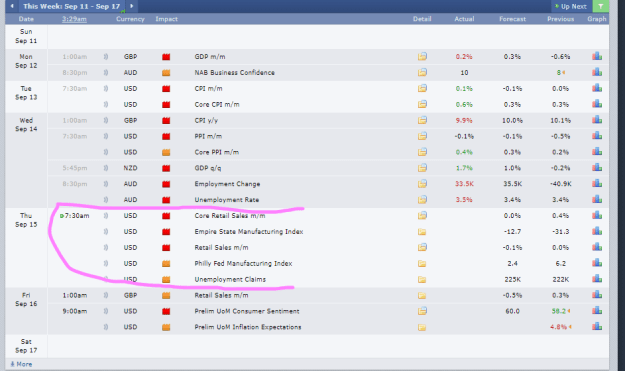Open detail folder for Philly Fed Manufacturing Index
Image resolution: width=625 pixels, height=371 pixels.
pos(422,263)
